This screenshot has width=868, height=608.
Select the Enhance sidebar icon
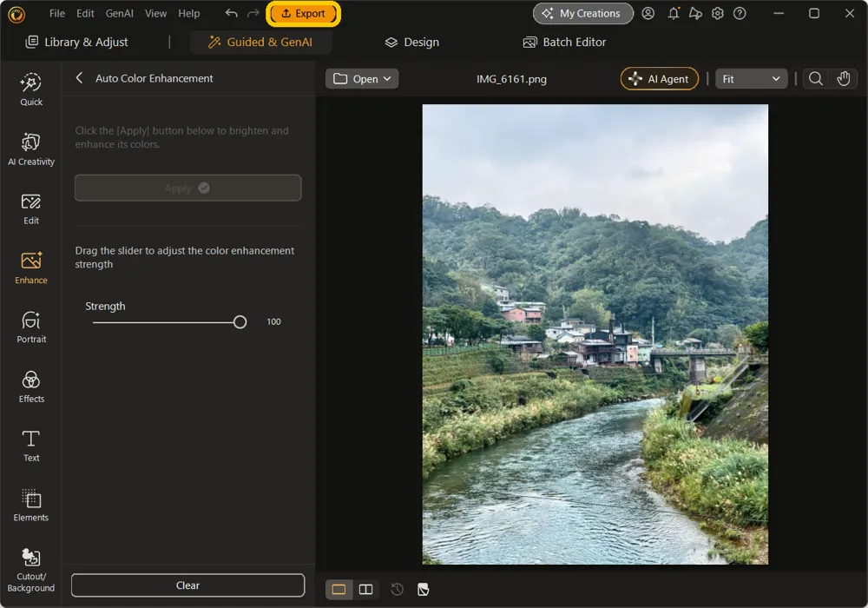coord(31,268)
